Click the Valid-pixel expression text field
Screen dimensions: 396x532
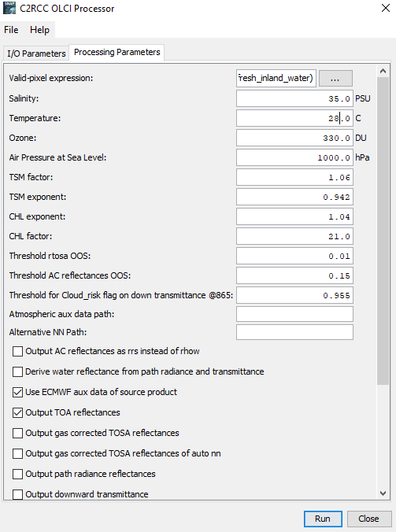tap(276, 79)
